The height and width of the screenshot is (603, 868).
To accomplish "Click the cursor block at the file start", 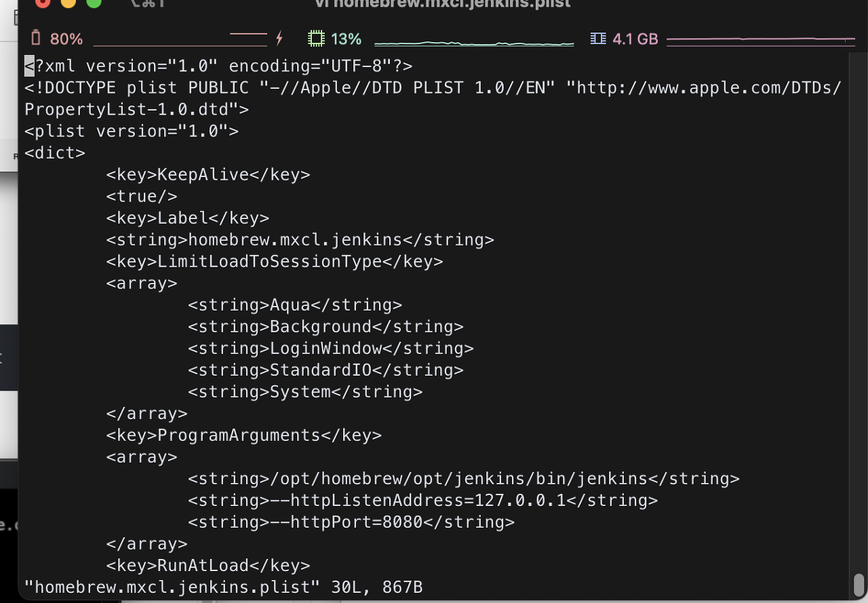I will 29,66.
